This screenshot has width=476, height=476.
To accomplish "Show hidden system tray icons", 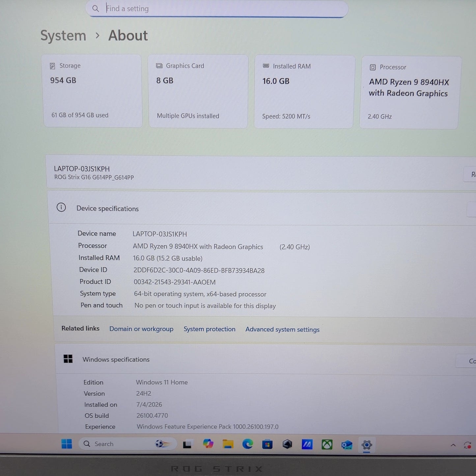I will click(453, 445).
